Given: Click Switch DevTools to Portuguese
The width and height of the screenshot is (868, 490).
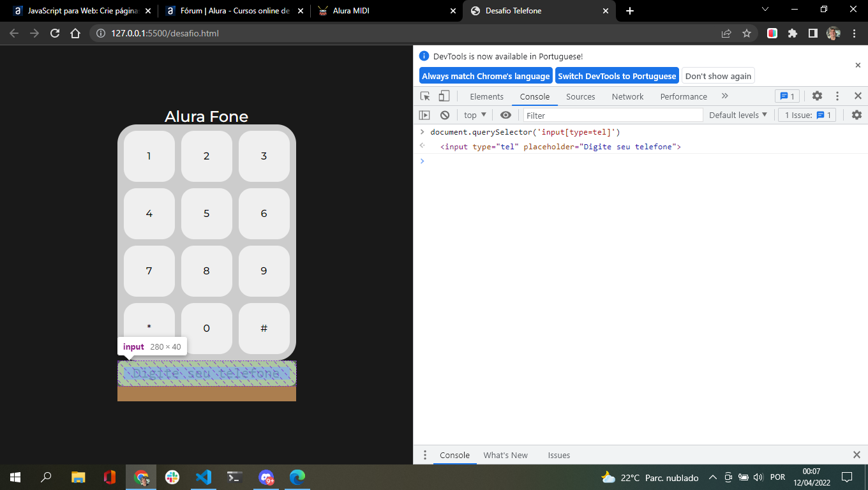Looking at the screenshot, I should [617, 76].
